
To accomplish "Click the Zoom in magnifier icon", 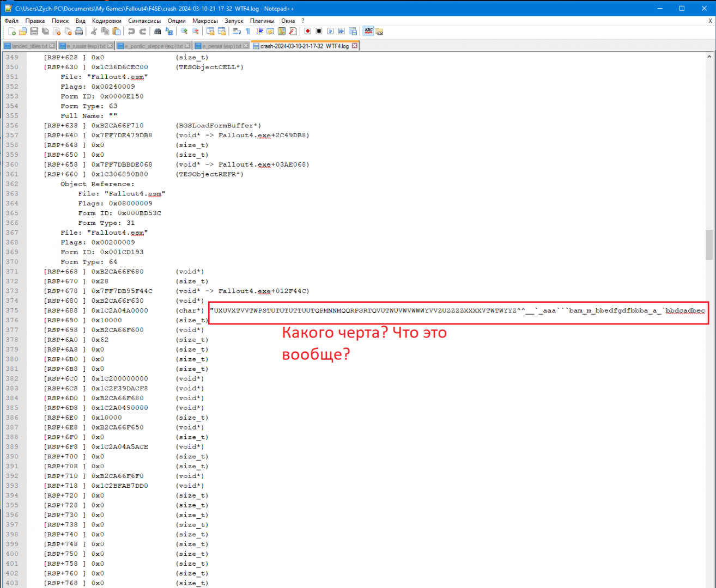I will click(x=184, y=32).
